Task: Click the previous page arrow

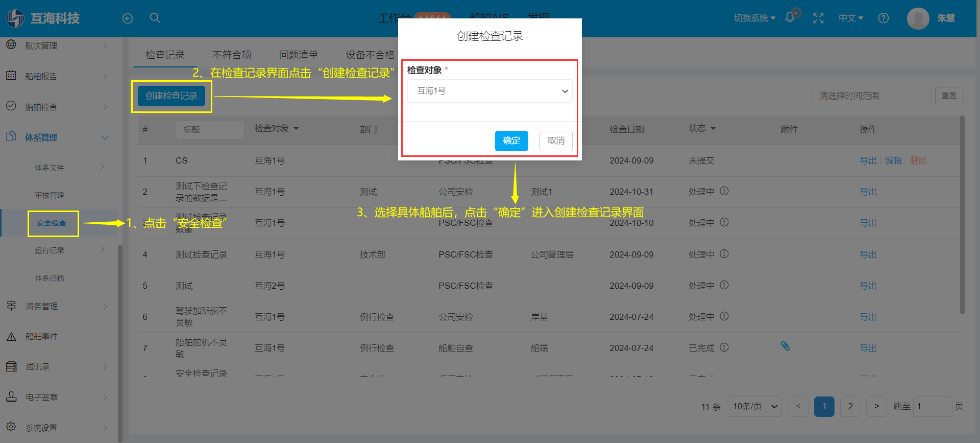Action: (x=798, y=406)
